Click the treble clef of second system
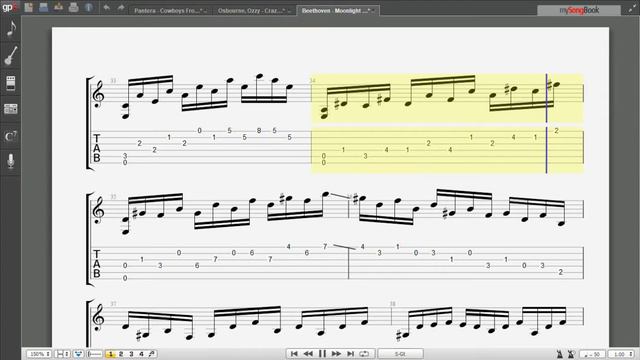This screenshot has width=640, height=360. point(98,211)
